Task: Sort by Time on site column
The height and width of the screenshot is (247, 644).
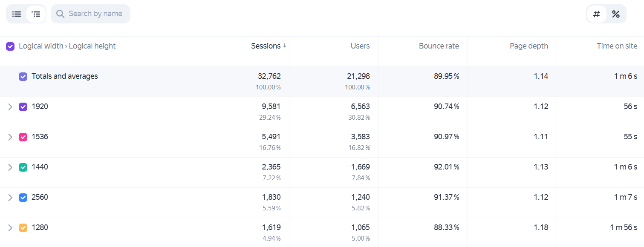Action: pos(617,46)
